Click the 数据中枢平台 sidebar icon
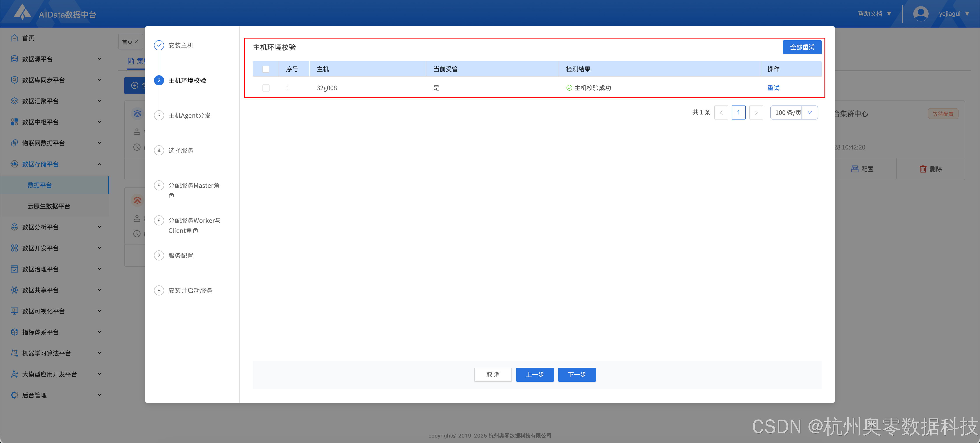This screenshot has width=980, height=443. tap(14, 122)
